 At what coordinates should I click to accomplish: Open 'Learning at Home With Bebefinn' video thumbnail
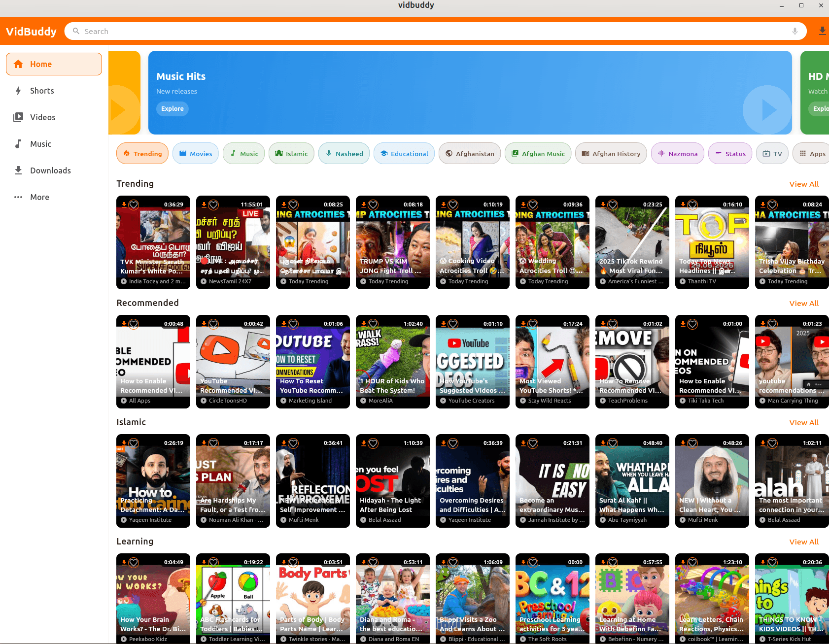(x=632, y=599)
